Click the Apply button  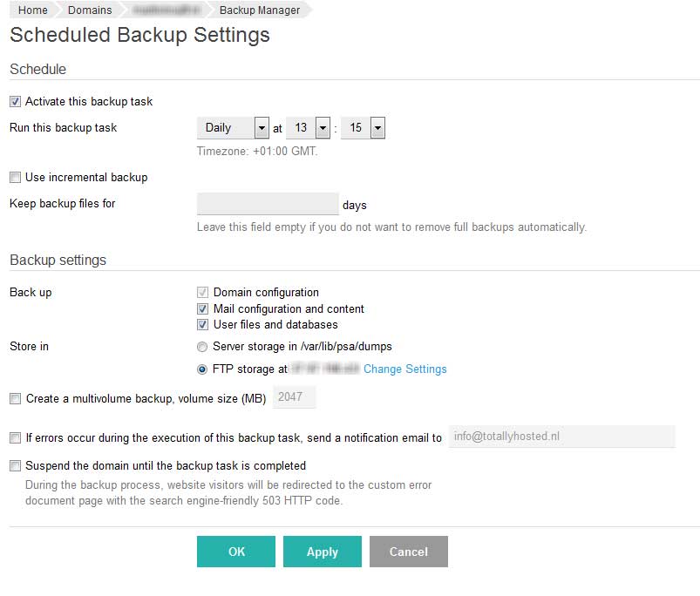click(x=322, y=552)
